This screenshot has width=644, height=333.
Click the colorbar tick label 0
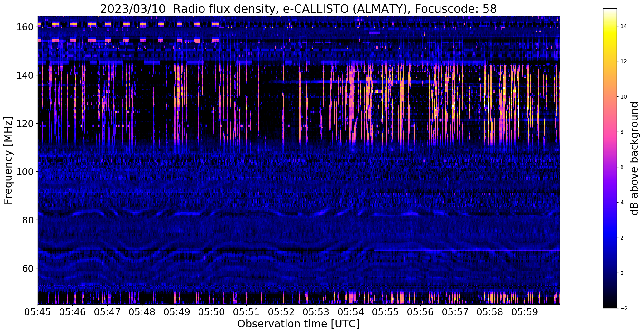tap(622, 273)
